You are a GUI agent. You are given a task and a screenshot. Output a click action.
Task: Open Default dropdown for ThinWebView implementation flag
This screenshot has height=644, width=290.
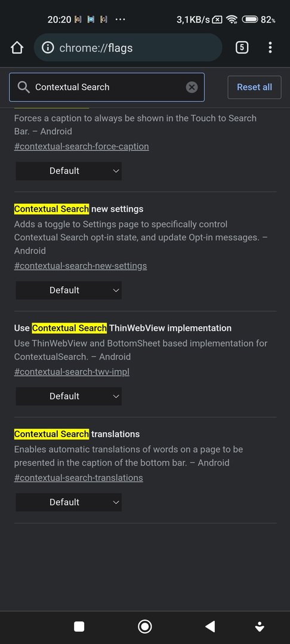[69, 397]
